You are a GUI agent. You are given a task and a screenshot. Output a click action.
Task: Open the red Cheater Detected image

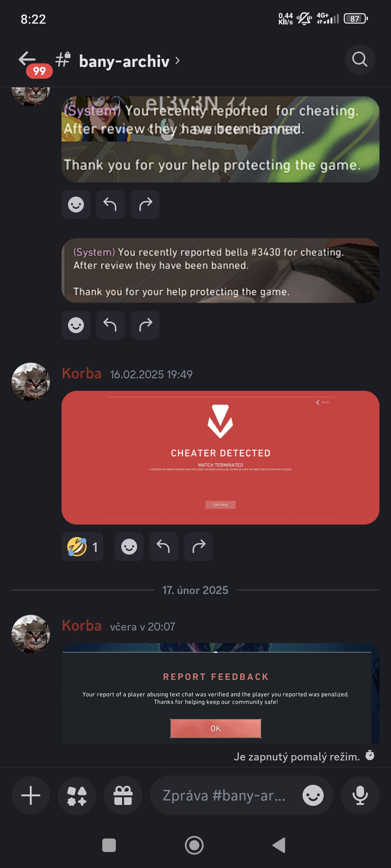[220, 457]
